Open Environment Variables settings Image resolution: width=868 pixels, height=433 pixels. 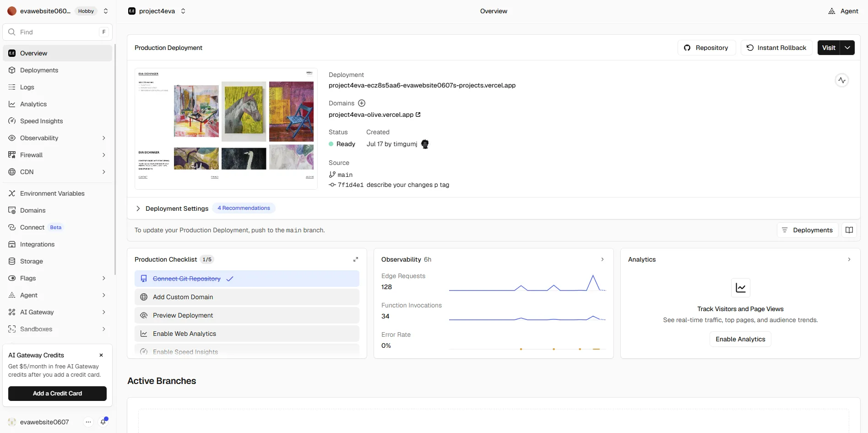[x=57, y=193]
